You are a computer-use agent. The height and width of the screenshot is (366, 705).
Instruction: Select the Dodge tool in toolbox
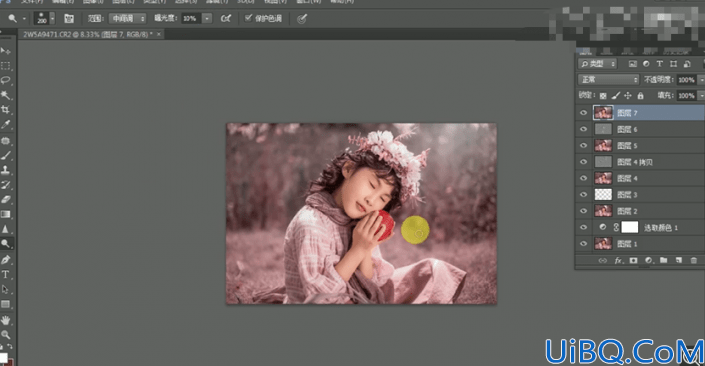(5, 244)
